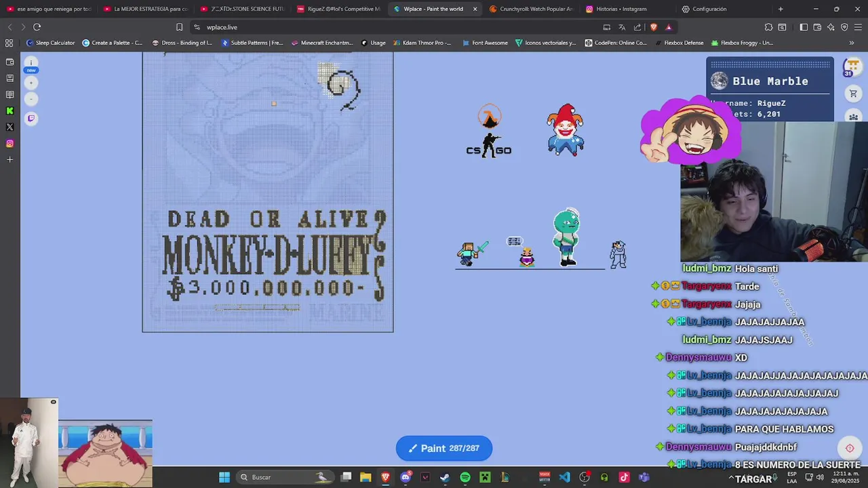Screen dimensions: 868x488
Task: Click the CS:GO pixel art on map
Action: tap(489, 131)
